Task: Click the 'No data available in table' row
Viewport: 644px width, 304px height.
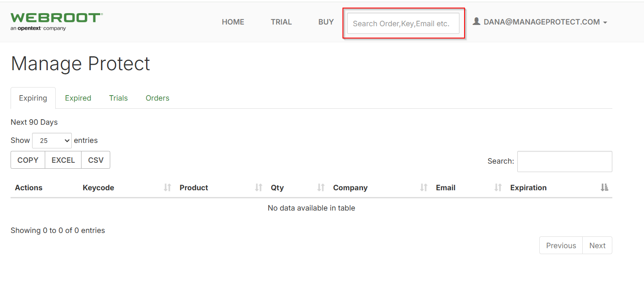Action: [x=311, y=208]
